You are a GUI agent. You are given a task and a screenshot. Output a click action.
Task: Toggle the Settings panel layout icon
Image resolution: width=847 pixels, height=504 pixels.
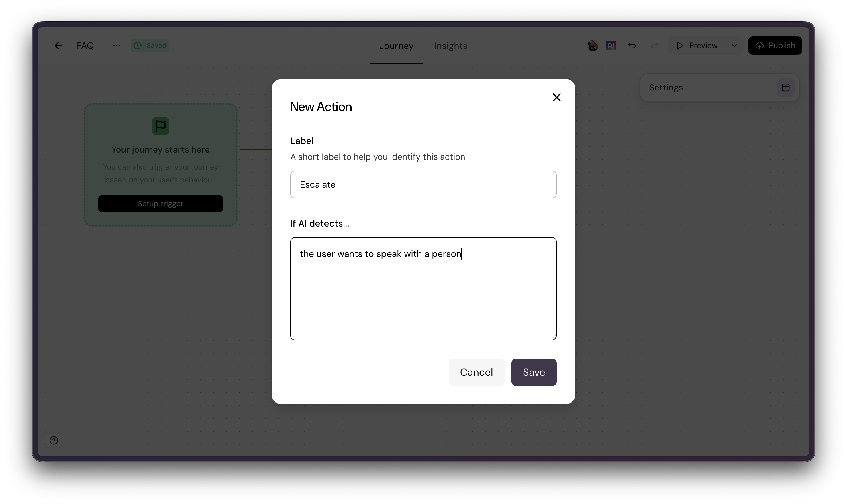(x=785, y=88)
